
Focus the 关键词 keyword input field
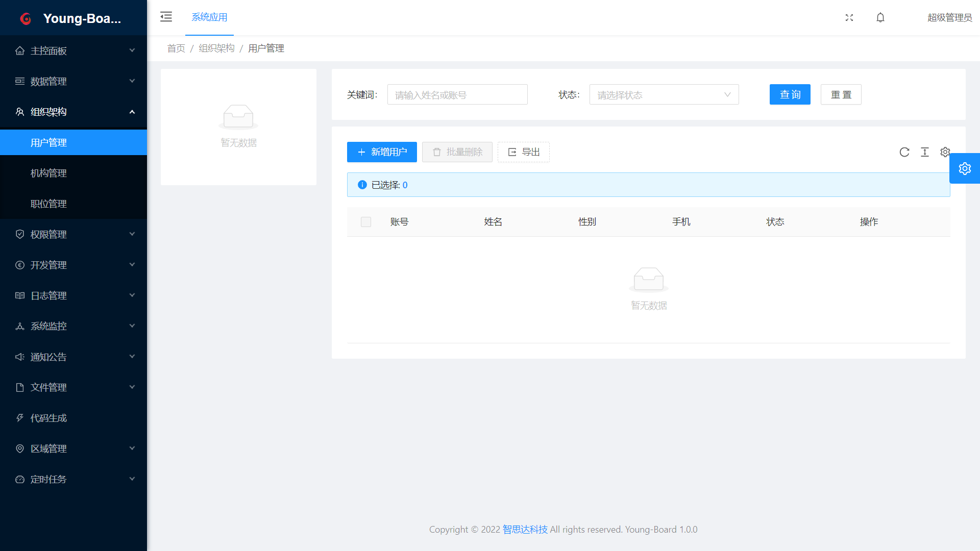click(x=457, y=95)
